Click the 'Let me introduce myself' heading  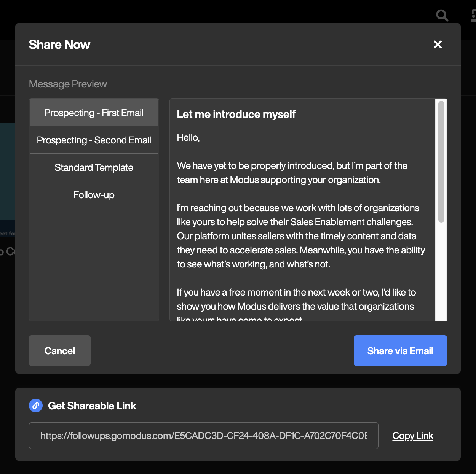[236, 114]
